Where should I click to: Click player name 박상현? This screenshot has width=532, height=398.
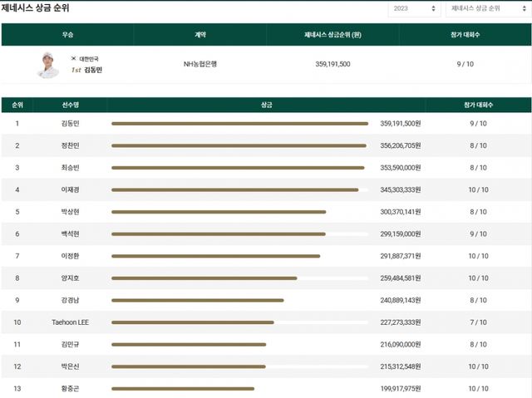(71, 212)
